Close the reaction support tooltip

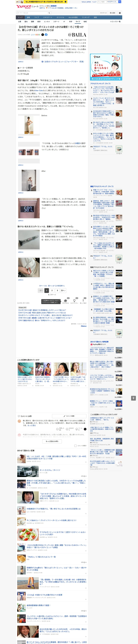[60, 300]
